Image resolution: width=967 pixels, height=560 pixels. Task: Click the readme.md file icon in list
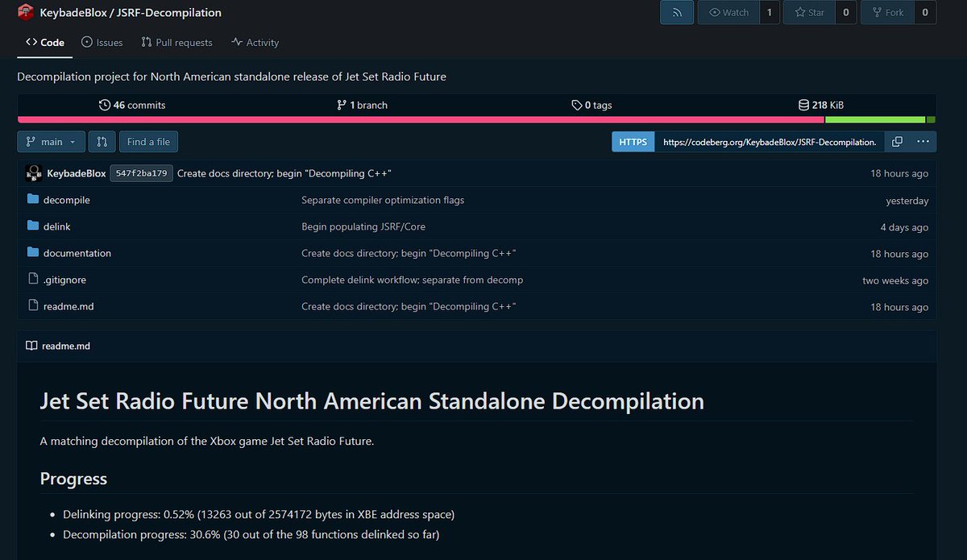coord(33,306)
